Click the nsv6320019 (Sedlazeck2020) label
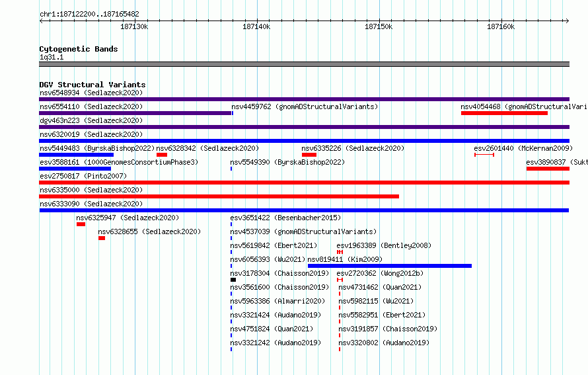The height and width of the screenshot is (375, 588). (91, 134)
